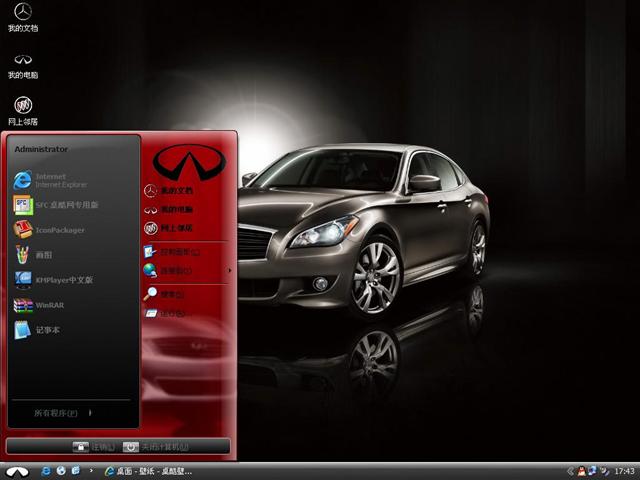640x480 pixels.
Task: Click Administrator user name in start menu
Action: 41,149
